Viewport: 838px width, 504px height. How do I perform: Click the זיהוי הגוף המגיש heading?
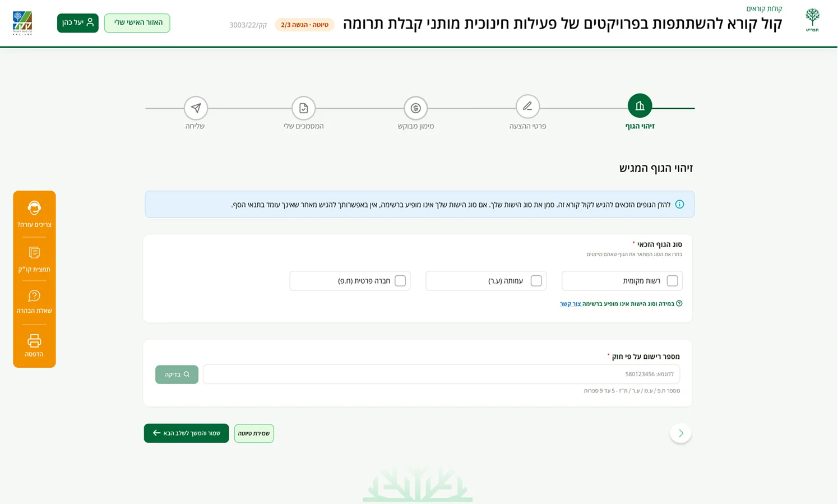pyautogui.click(x=656, y=168)
